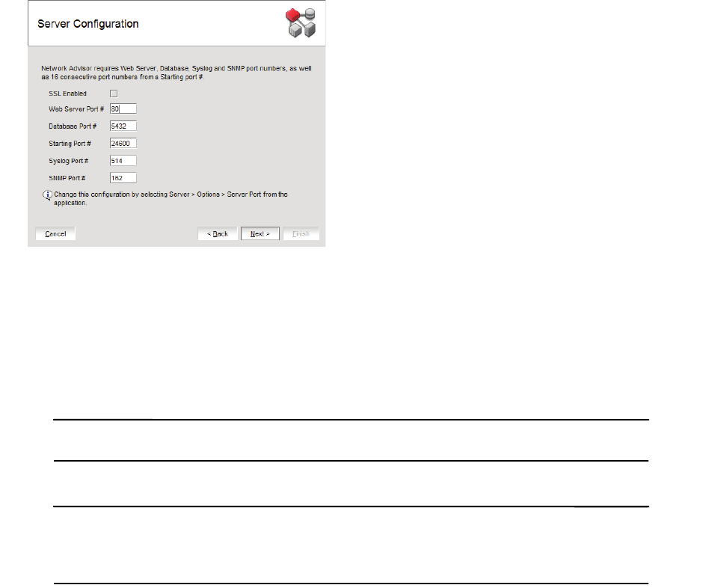Click the Database Port # label

click(73, 126)
